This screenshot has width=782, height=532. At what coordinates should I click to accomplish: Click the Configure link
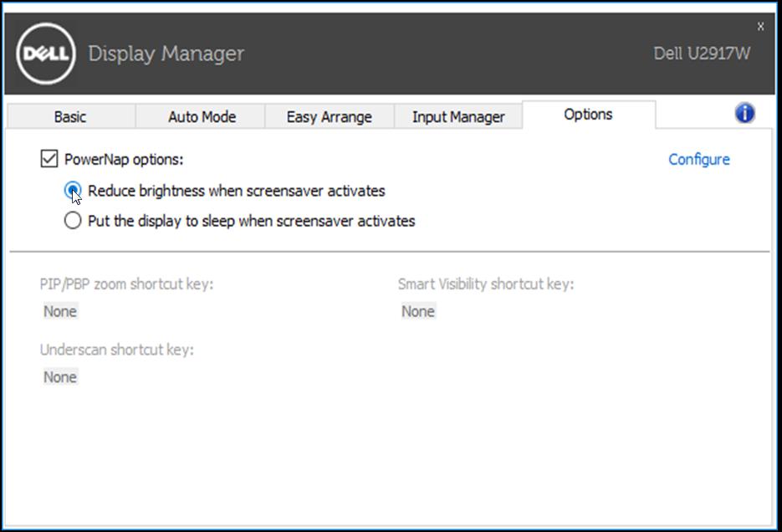698,160
